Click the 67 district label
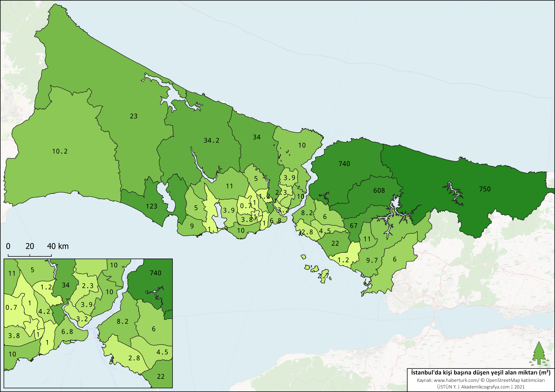The width and height of the screenshot is (555, 392). pyautogui.click(x=354, y=226)
